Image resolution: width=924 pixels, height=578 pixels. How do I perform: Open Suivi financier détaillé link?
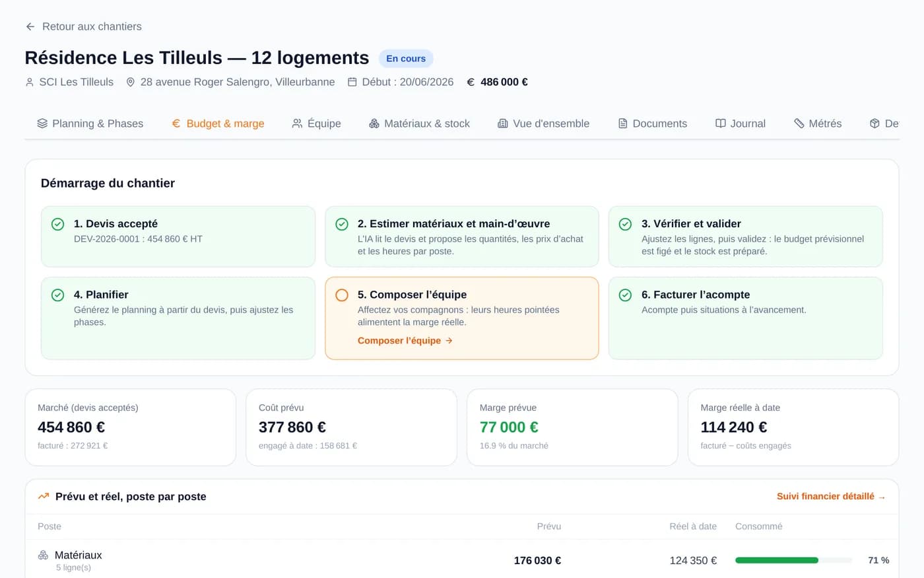[831, 496]
